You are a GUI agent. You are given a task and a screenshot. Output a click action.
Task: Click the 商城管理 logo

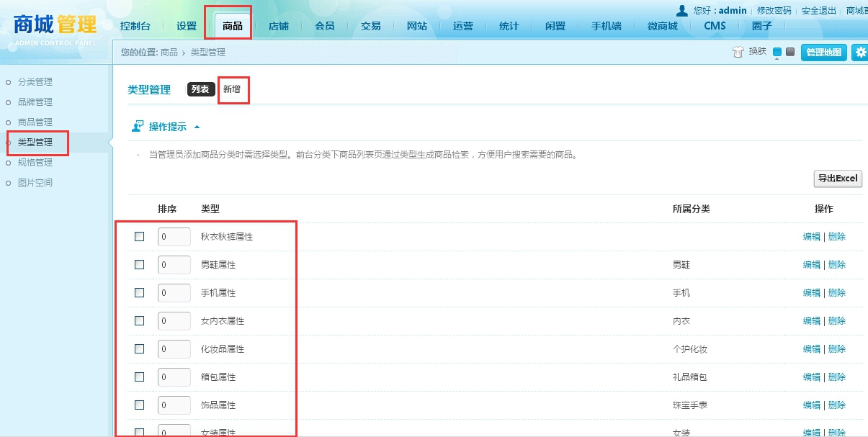coord(55,24)
